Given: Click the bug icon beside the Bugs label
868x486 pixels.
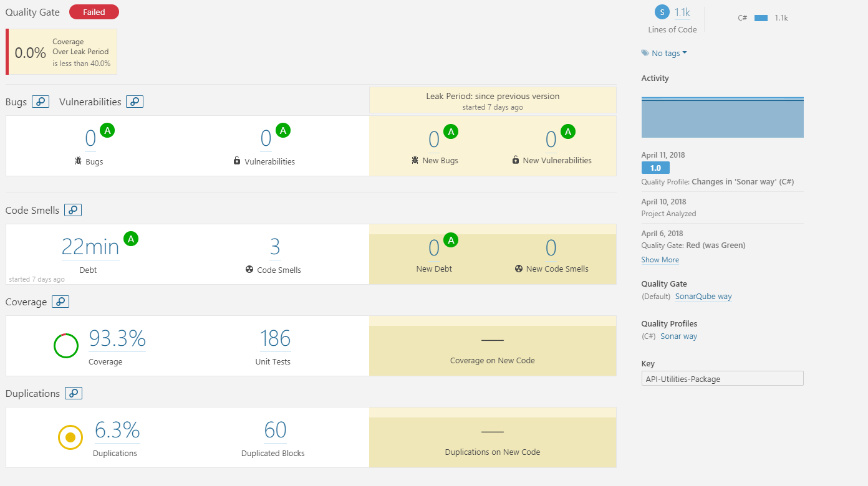Looking at the screenshot, I should coord(77,161).
